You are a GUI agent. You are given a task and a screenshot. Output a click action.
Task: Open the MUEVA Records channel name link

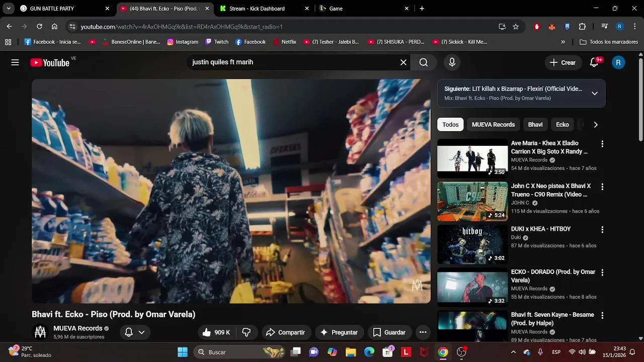coord(78,328)
